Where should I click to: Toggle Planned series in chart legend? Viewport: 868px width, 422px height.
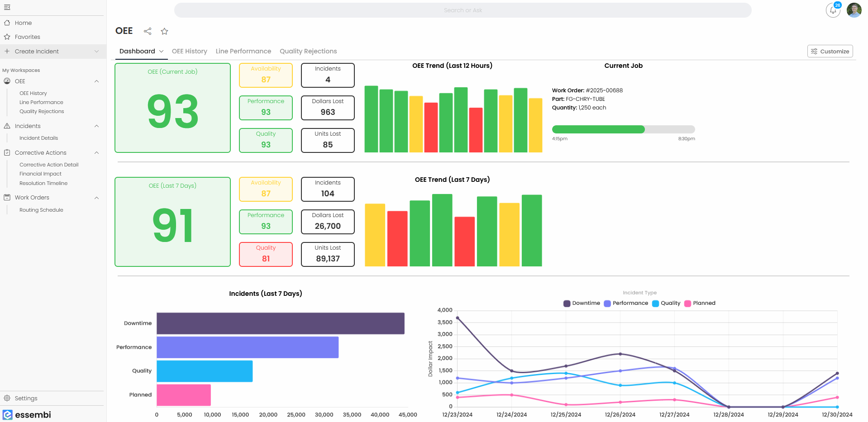point(700,303)
